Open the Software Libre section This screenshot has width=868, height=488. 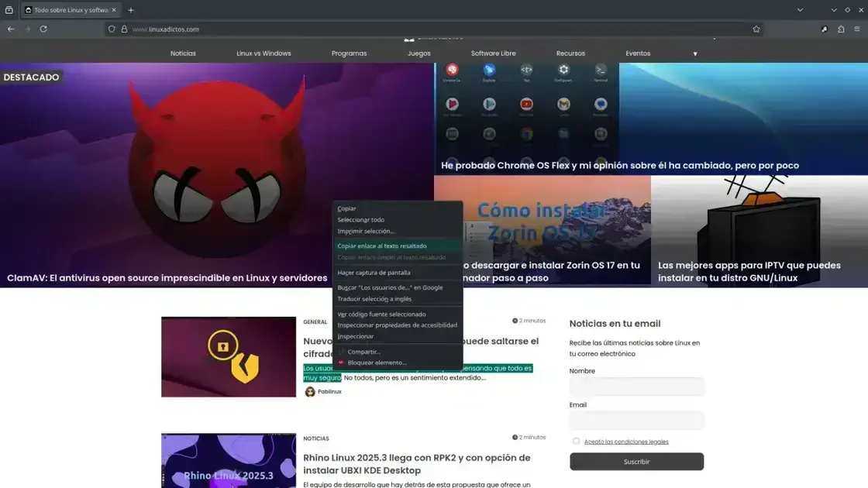pos(493,53)
